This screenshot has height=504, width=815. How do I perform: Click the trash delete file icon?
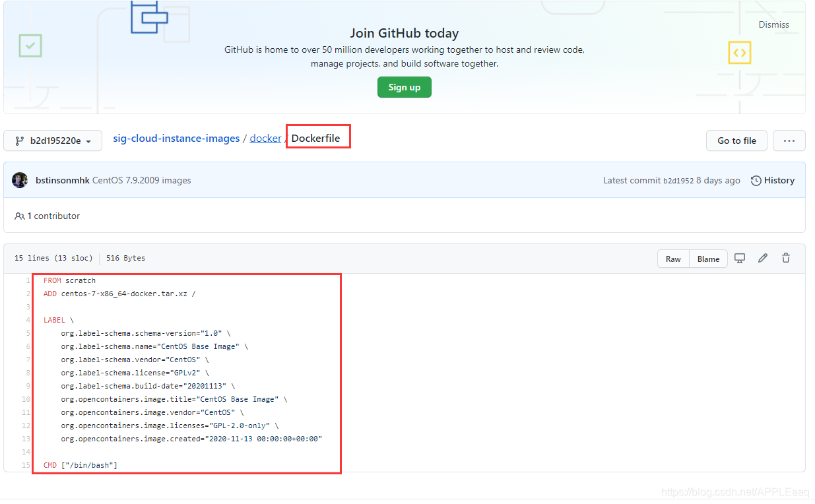[x=786, y=258]
